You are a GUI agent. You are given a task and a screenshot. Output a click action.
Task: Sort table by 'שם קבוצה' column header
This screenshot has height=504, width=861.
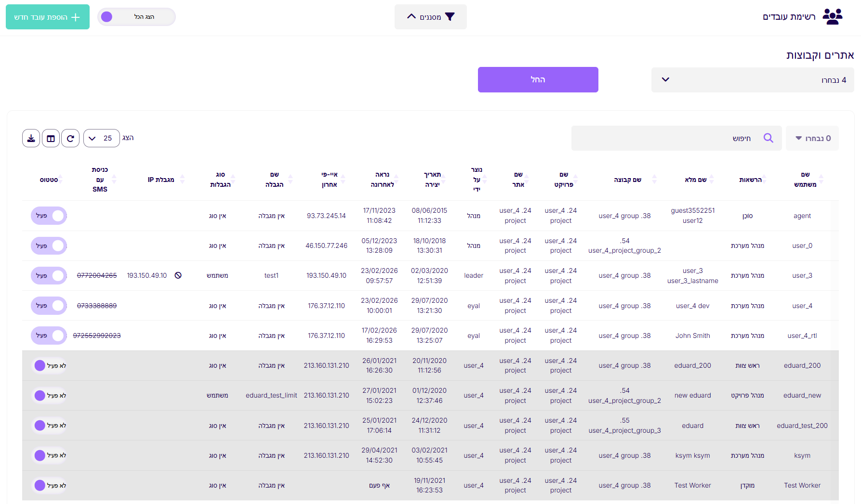tap(627, 180)
